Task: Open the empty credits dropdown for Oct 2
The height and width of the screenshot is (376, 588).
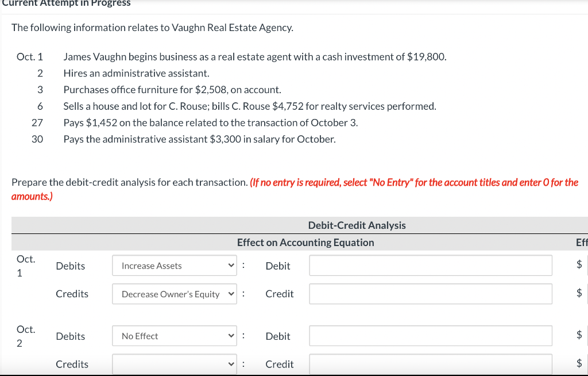Action: (174, 363)
